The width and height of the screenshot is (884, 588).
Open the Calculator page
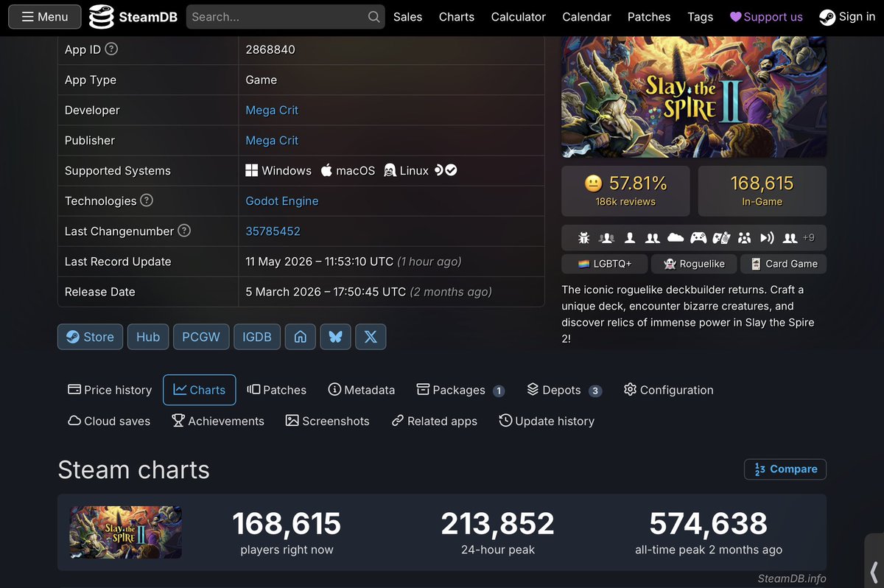point(519,17)
